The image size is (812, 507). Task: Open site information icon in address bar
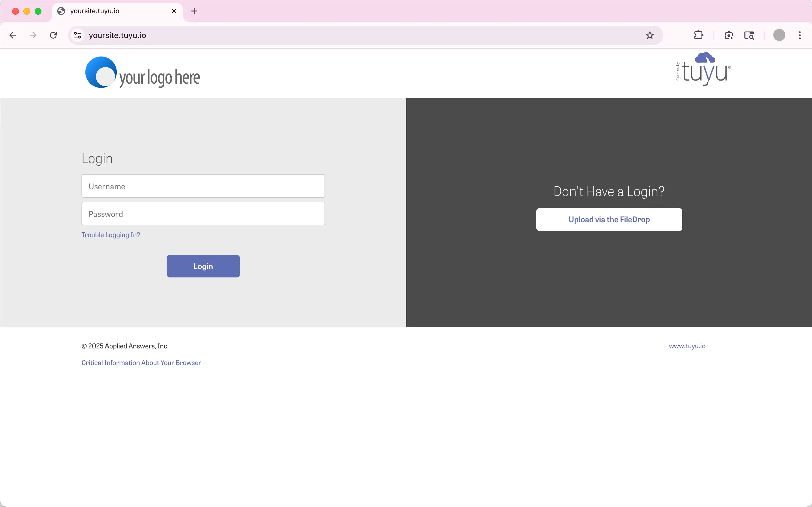pyautogui.click(x=78, y=35)
